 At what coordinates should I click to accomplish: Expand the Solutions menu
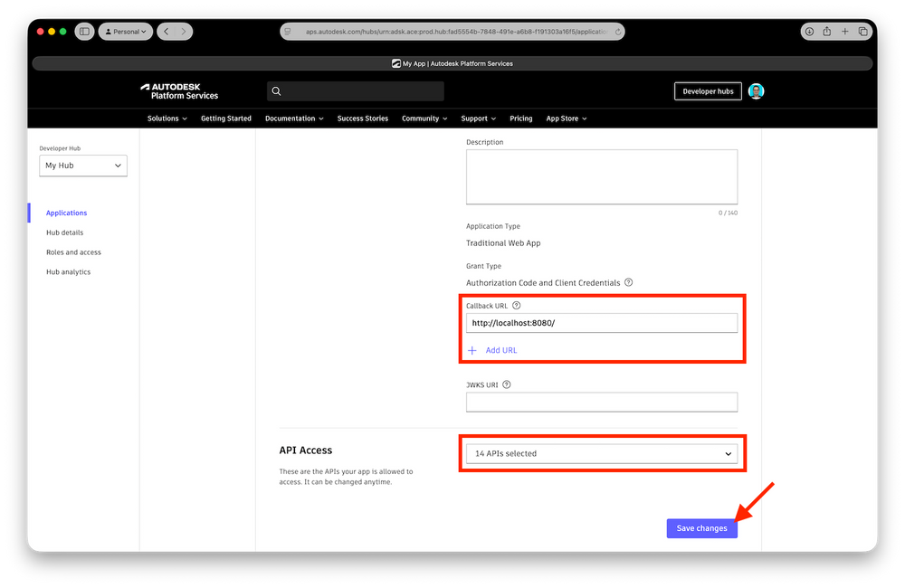(x=167, y=119)
